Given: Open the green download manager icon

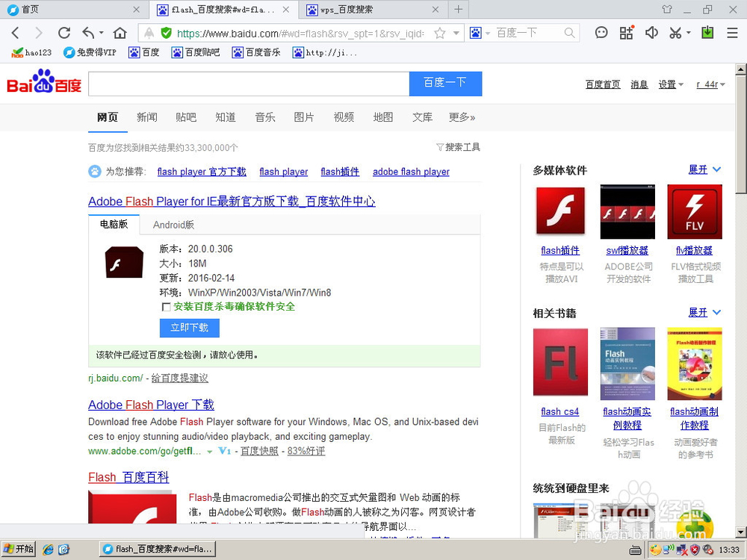Looking at the screenshot, I should (x=707, y=32).
